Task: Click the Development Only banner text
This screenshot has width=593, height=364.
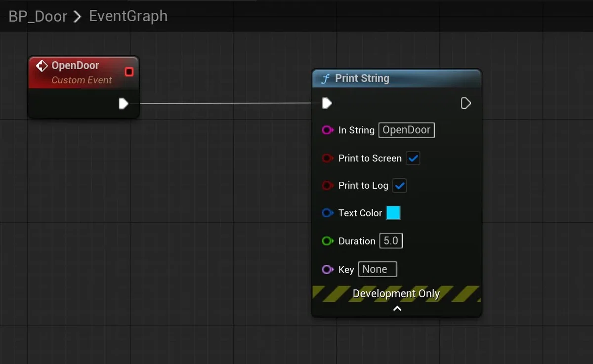Action: pos(396,294)
